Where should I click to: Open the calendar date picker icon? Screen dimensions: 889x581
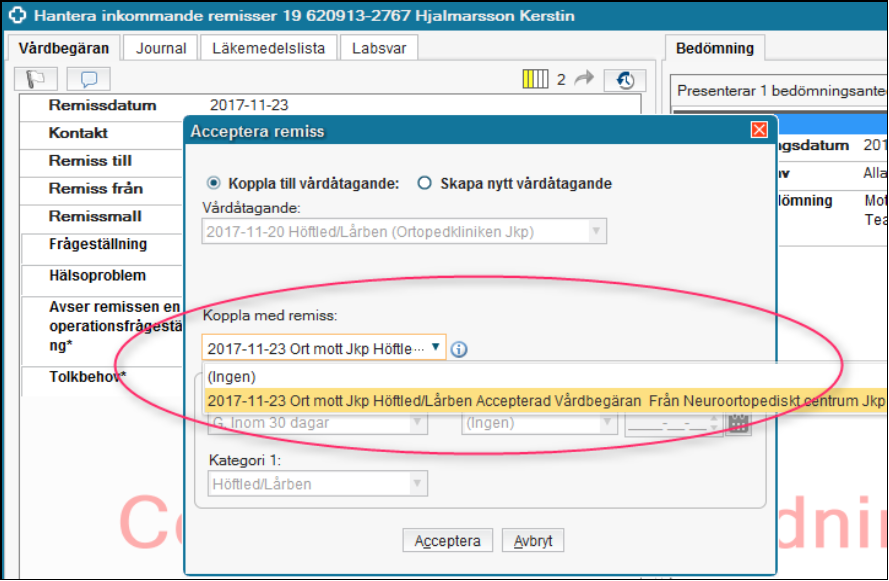pos(738,423)
